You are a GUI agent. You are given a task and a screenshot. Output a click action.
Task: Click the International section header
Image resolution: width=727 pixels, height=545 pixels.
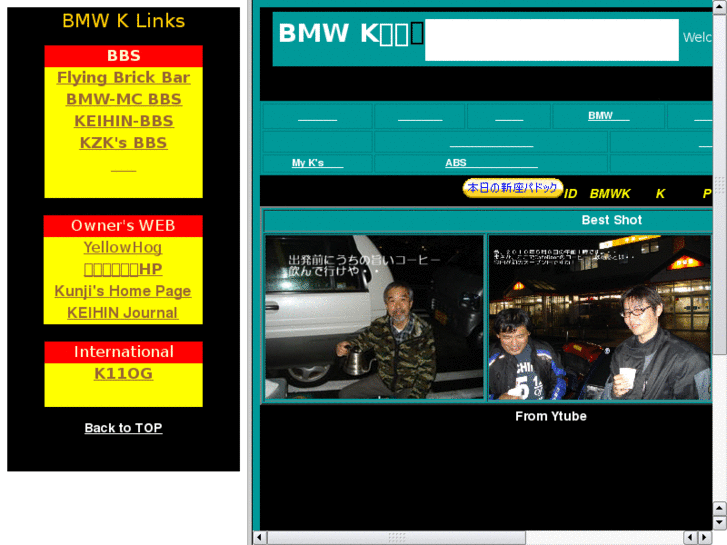tap(123, 352)
